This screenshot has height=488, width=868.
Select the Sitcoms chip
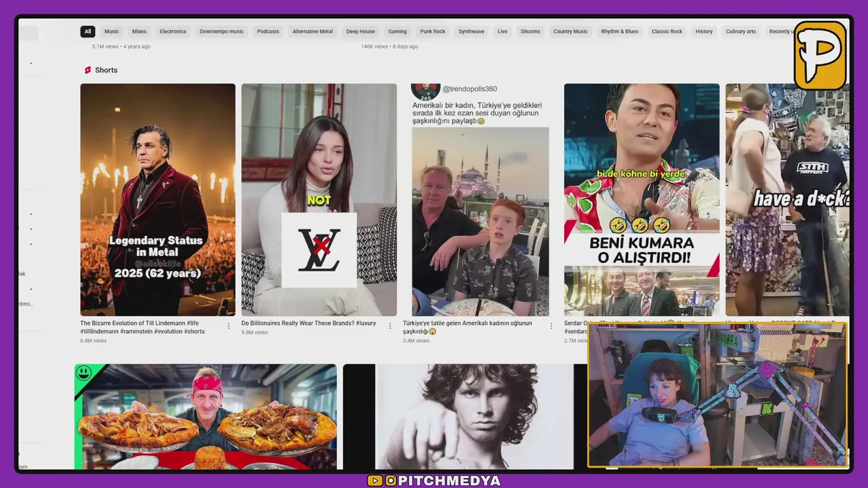[530, 31]
